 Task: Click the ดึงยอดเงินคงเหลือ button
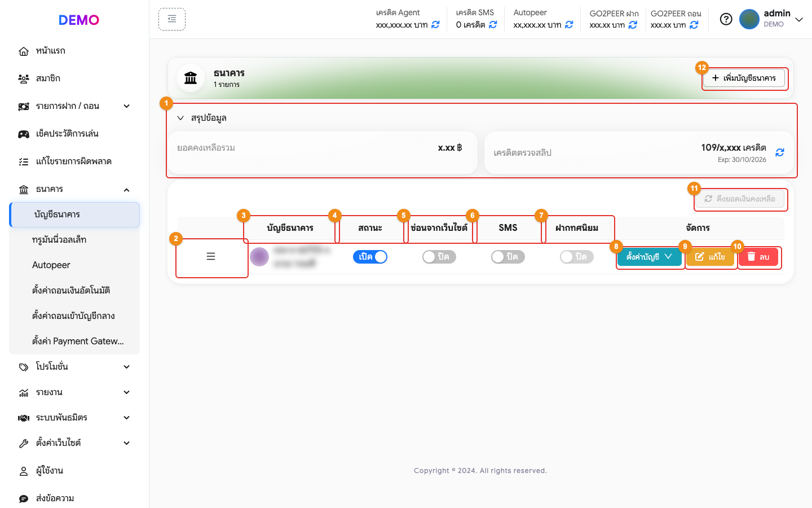tap(740, 199)
